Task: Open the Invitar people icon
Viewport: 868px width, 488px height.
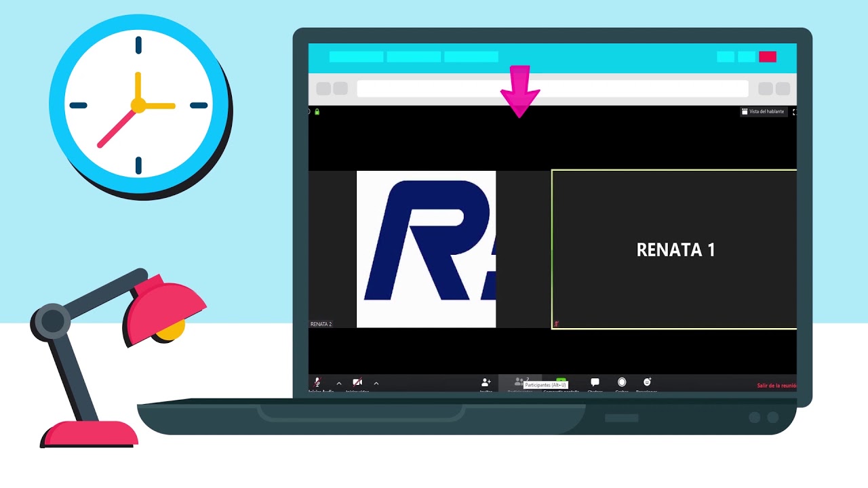Action: [x=486, y=383]
